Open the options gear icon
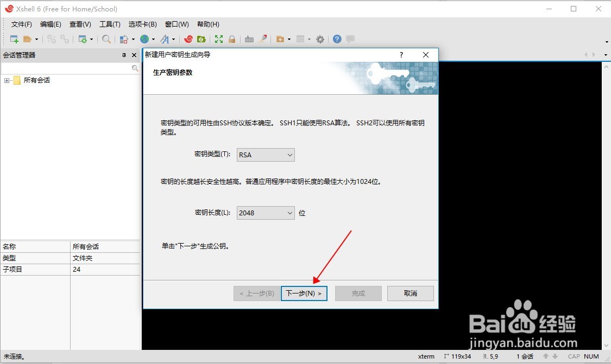 320,39
